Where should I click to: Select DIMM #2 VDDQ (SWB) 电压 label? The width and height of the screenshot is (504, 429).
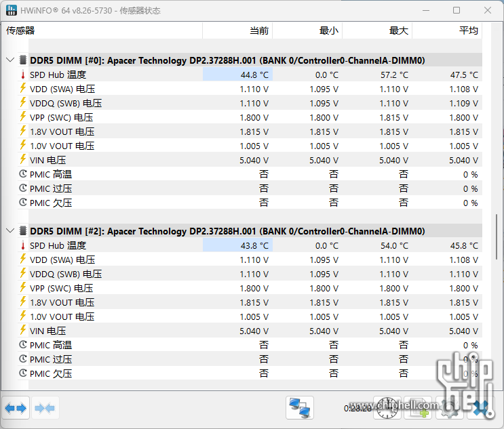pyautogui.click(x=66, y=274)
